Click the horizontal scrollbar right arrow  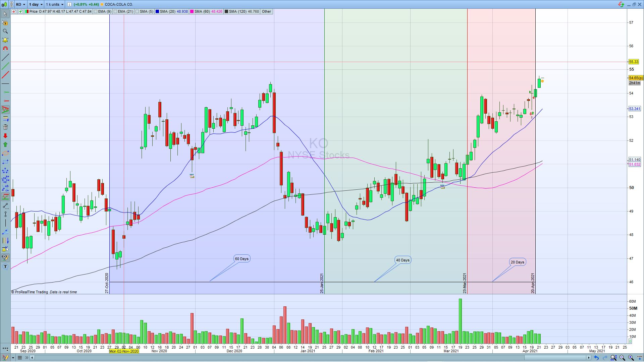[x=588, y=358]
